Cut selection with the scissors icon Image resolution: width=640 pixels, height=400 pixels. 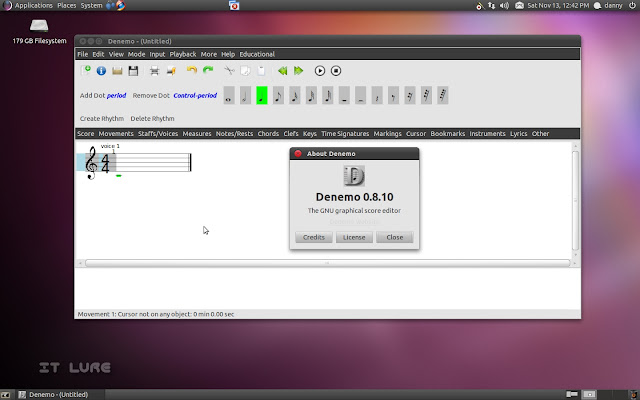pos(229,71)
